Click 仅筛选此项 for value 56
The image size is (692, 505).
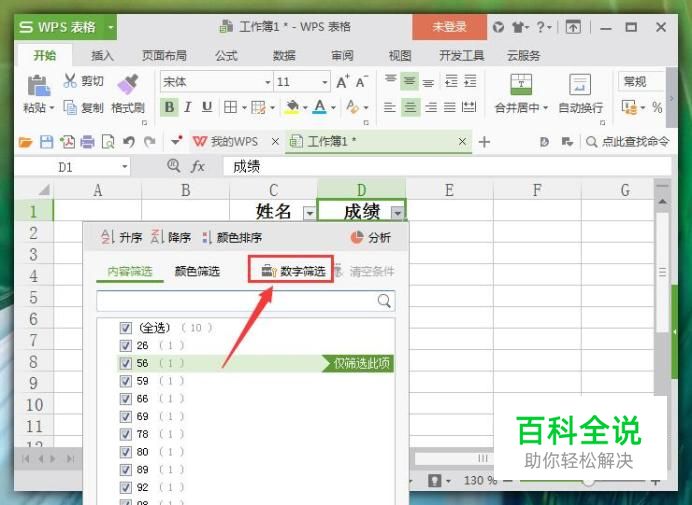358,363
